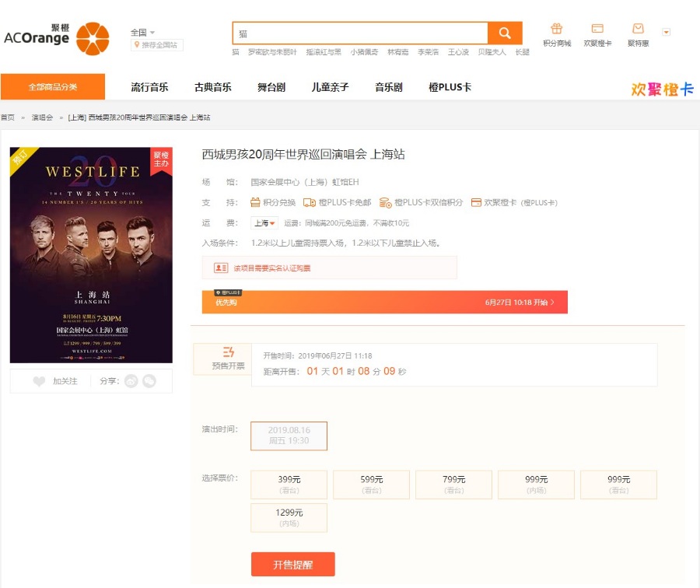This screenshot has width=700, height=588.
Task: Open the 全部商品分类 category menu
Action: click(53, 87)
